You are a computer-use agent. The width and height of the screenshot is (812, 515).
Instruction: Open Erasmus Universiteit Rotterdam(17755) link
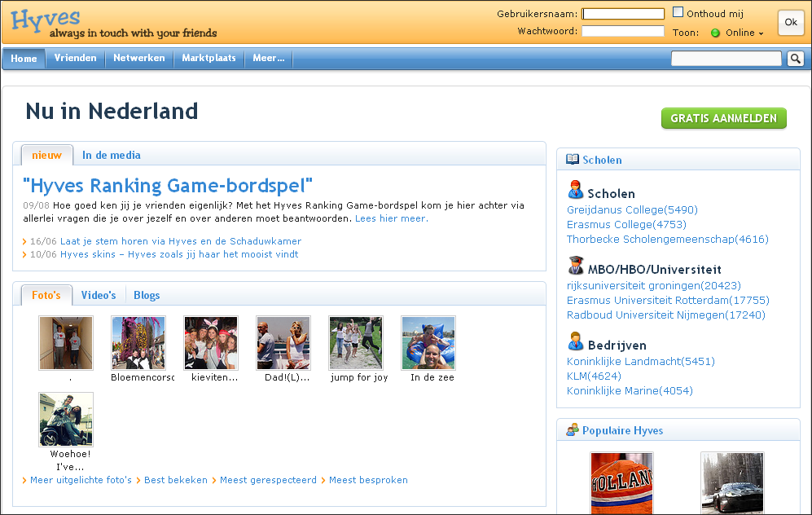[668, 301]
